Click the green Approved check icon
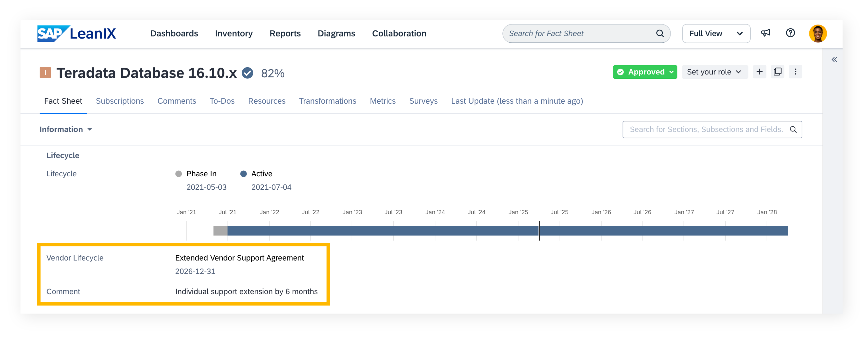This screenshot has width=868, height=339. pyautogui.click(x=620, y=72)
